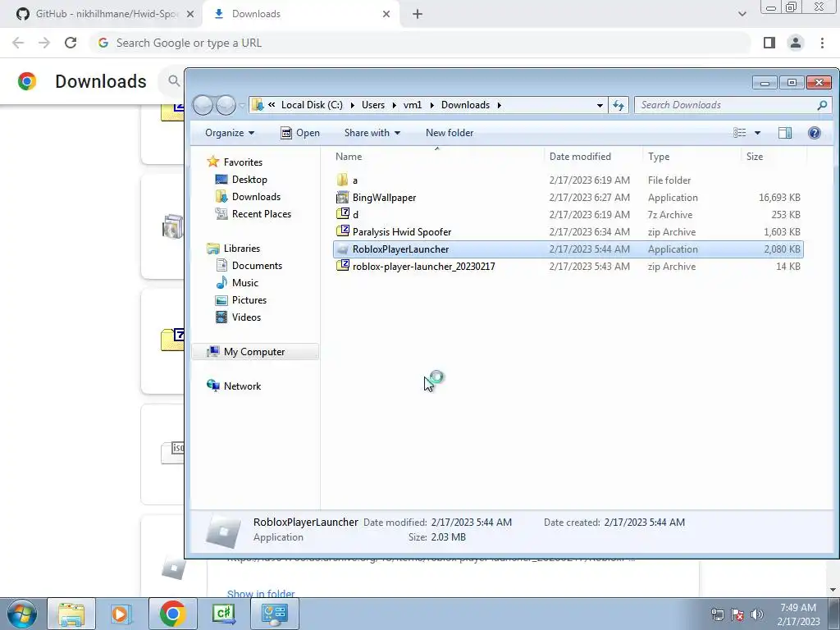Click the 16,693 KB size cell
Viewport: 840px width, 630px height.
(779, 198)
